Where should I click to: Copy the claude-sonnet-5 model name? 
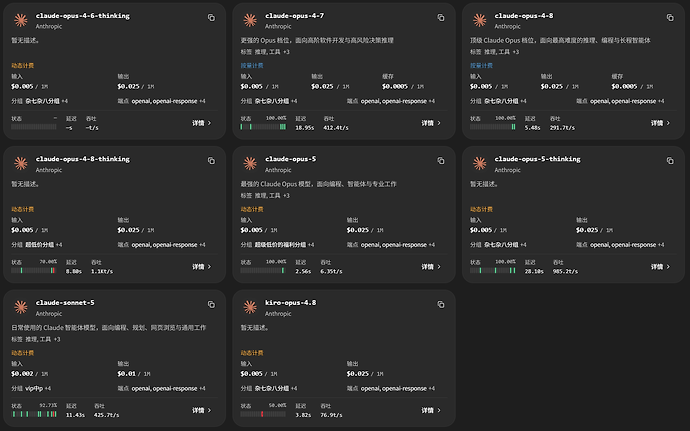211,305
